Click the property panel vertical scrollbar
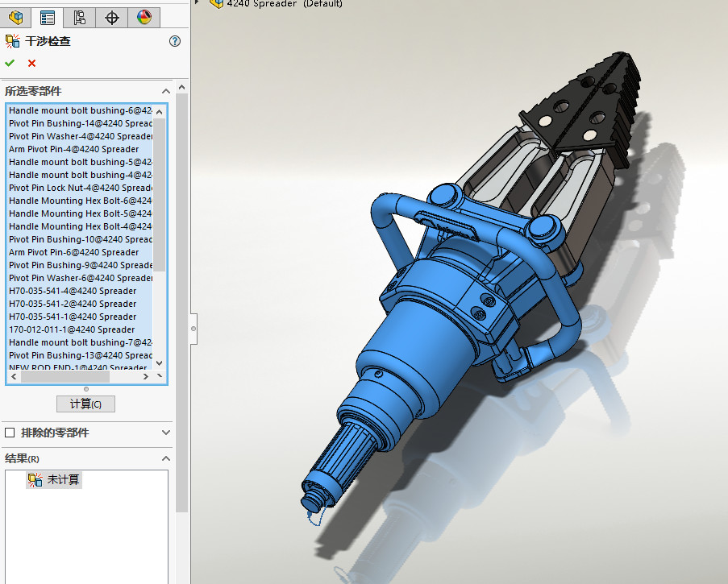This screenshot has width=728, height=584. [x=182, y=303]
